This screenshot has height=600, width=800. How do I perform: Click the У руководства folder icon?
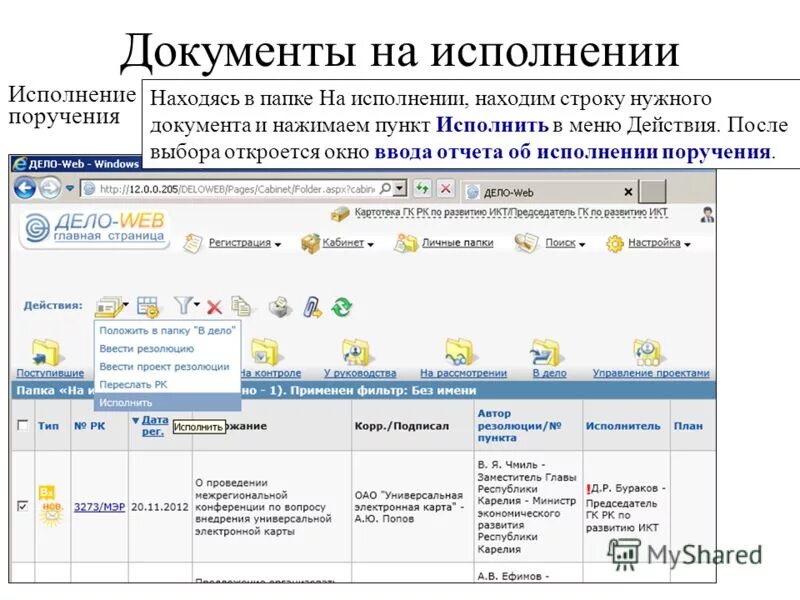pos(356,352)
